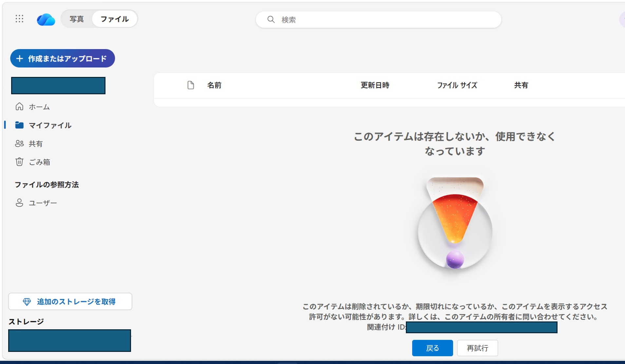Viewport: 625px width, 364px height.
Task: Open the app launcher grid icon
Action: (x=19, y=19)
